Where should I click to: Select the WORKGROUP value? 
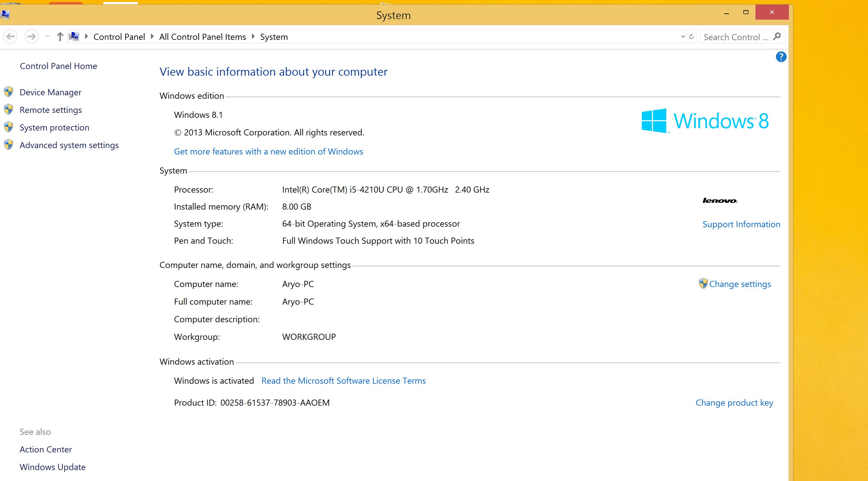pyautogui.click(x=309, y=337)
